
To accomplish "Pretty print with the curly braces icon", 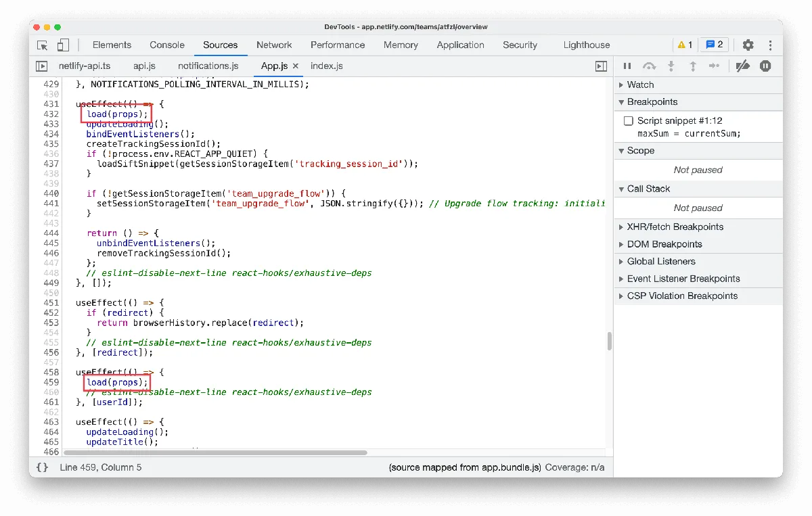I will (42, 467).
